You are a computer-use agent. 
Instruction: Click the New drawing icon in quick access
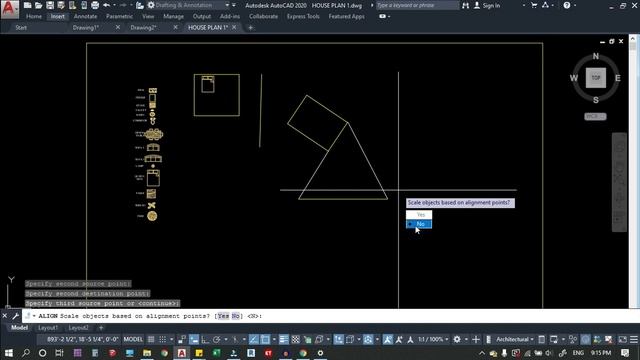coord(27,5)
